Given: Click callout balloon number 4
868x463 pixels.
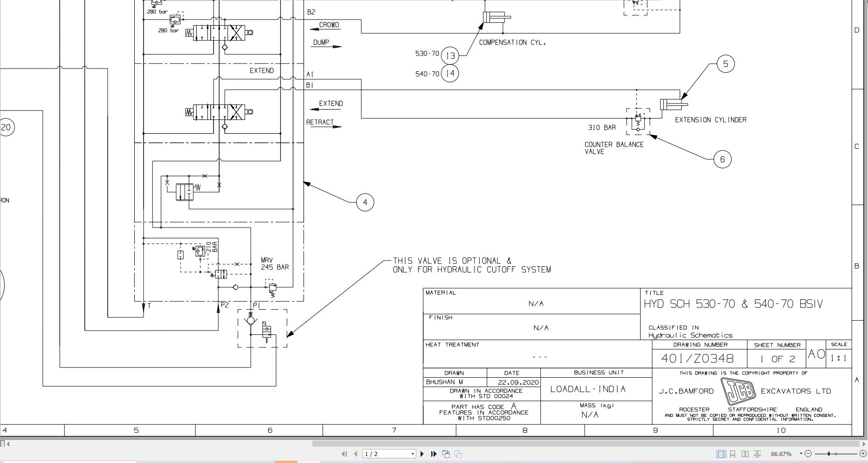Looking at the screenshot, I should [x=365, y=202].
